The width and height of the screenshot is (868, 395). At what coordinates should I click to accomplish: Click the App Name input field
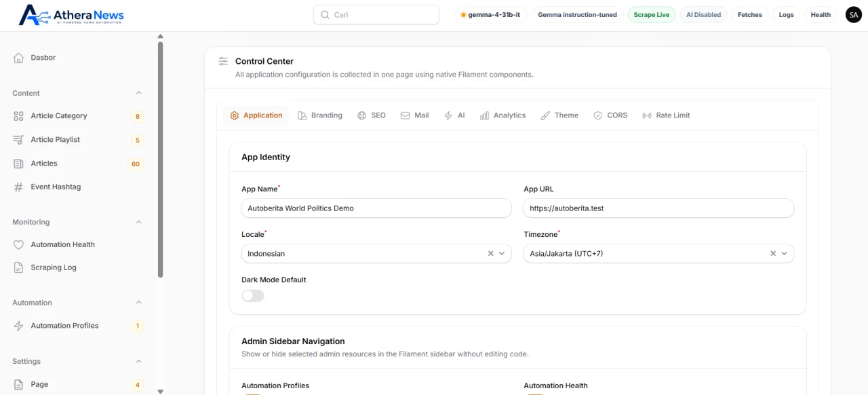376,208
